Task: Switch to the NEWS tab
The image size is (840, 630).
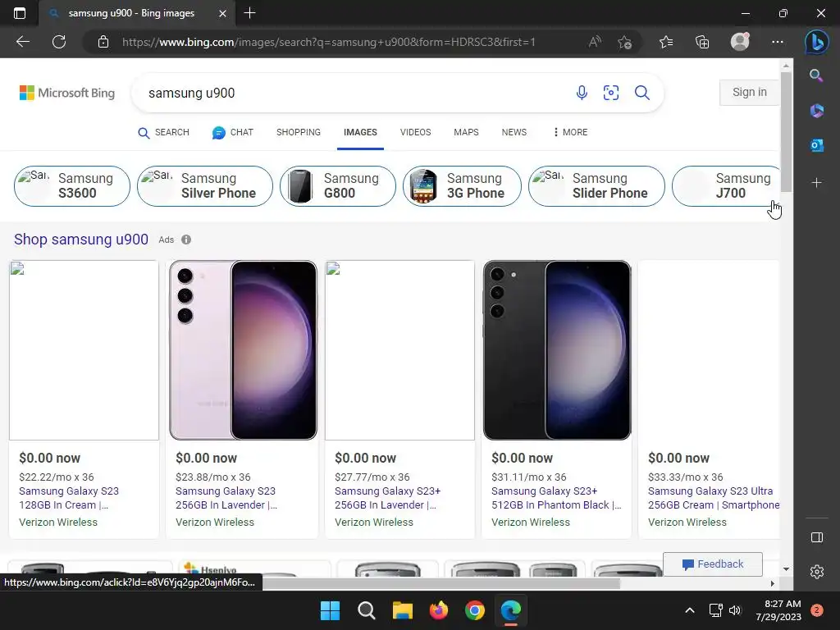Action: click(x=514, y=132)
